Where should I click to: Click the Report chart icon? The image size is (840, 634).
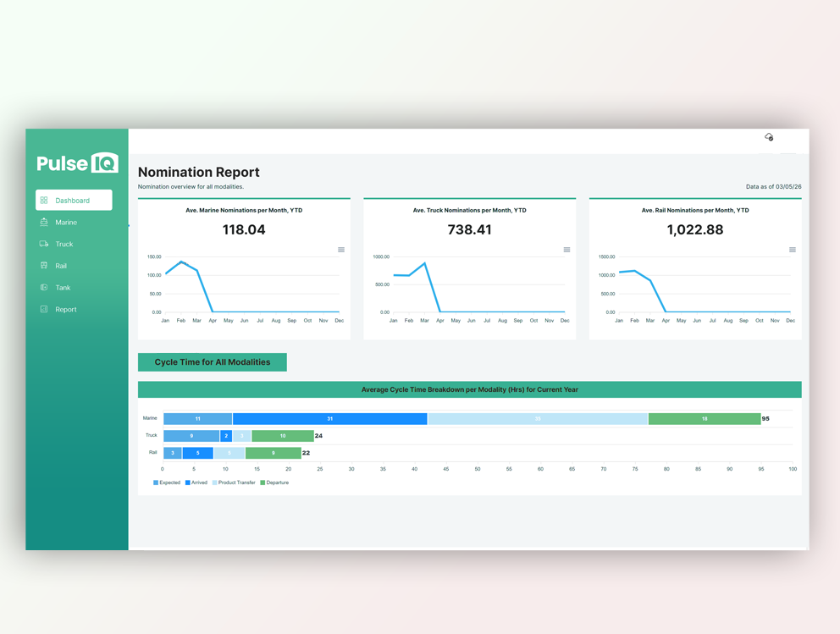44,309
